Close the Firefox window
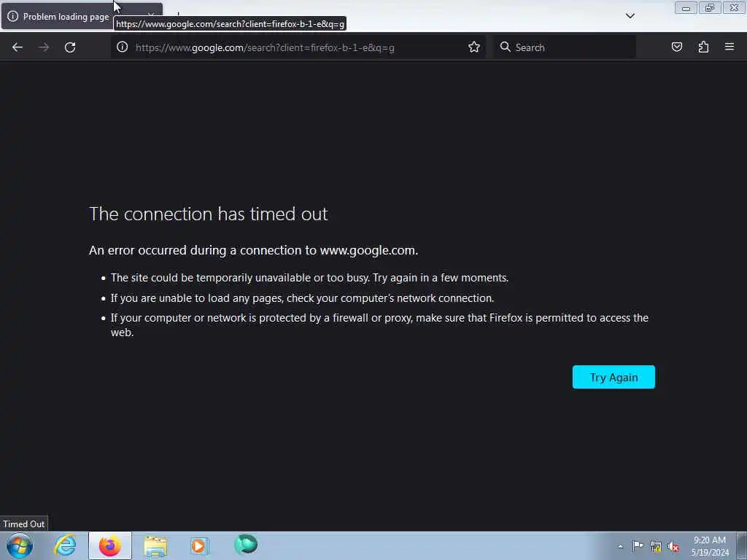The height and width of the screenshot is (560, 747). [x=734, y=8]
